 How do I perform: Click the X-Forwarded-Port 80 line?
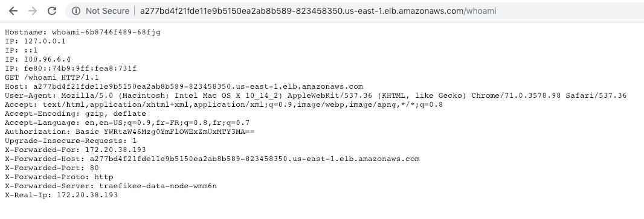point(52,168)
